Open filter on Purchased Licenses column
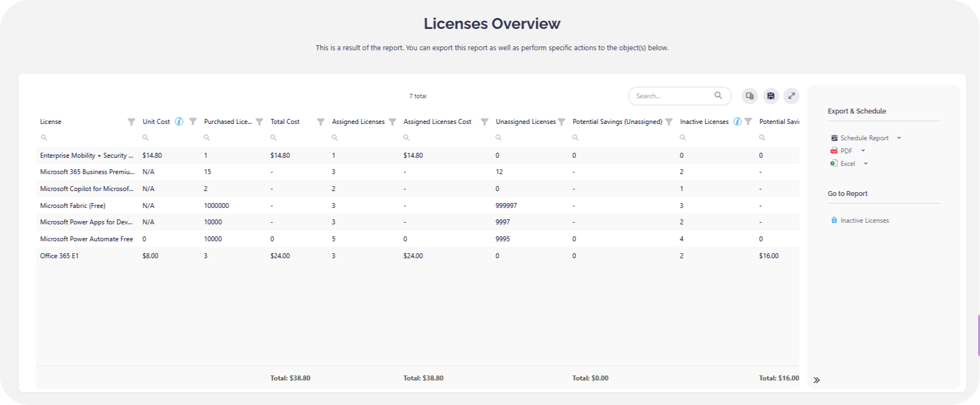The width and height of the screenshot is (980, 405). tap(259, 122)
